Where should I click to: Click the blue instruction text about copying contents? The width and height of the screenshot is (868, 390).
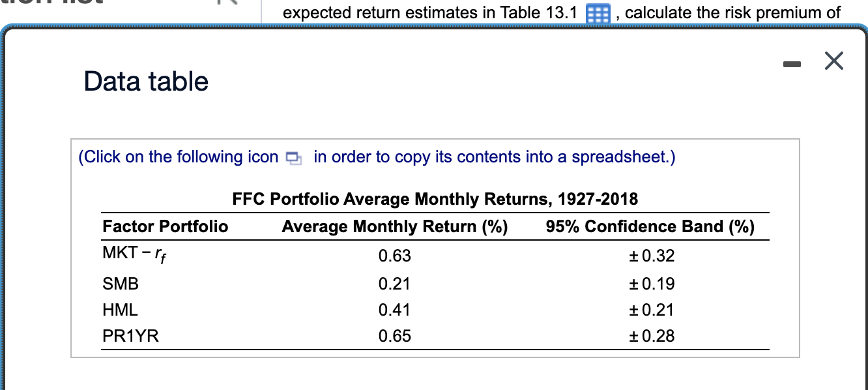tap(376, 157)
